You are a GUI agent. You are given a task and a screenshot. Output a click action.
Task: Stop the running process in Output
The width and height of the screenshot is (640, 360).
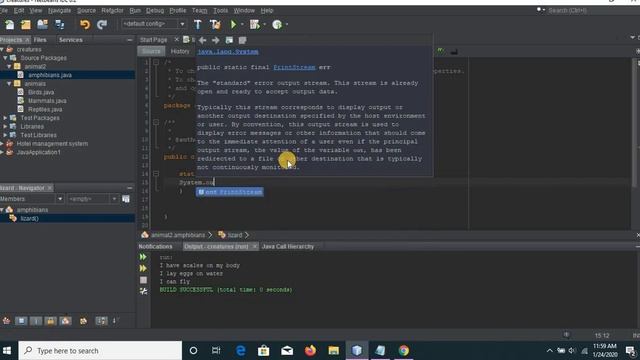[143, 280]
